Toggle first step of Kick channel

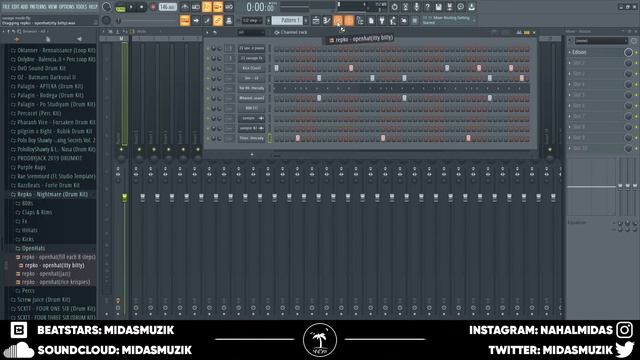(x=276, y=68)
